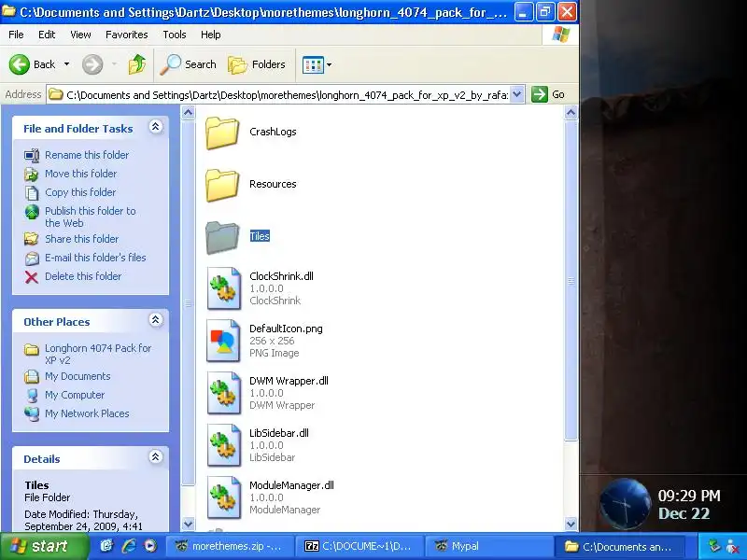Image resolution: width=747 pixels, height=560 pixels.
Task: Select the LibSidebar.dll file icon
Action: pyautogui.click(x=223, y=446)
